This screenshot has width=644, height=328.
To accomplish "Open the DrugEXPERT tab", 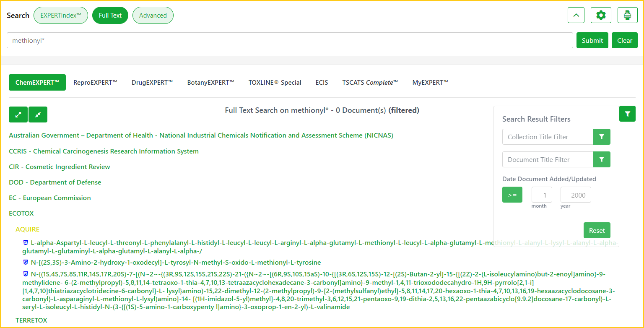I will [x=152, y=83].
